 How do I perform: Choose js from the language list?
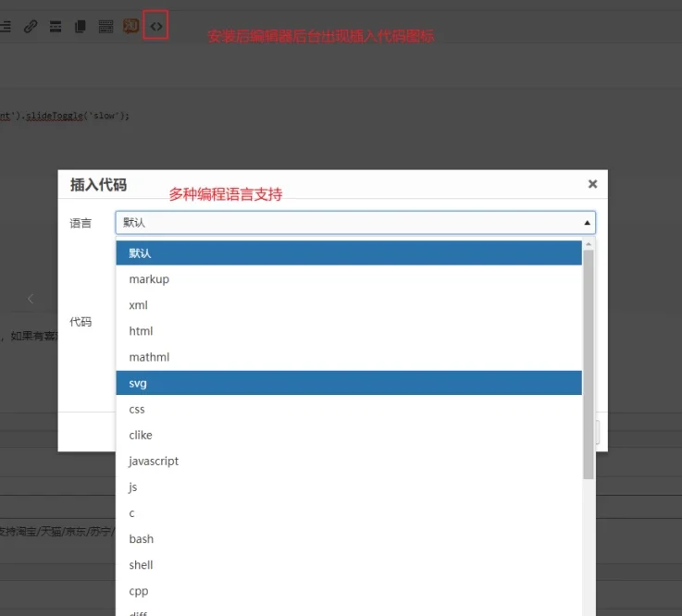click(x=349, y=487)
